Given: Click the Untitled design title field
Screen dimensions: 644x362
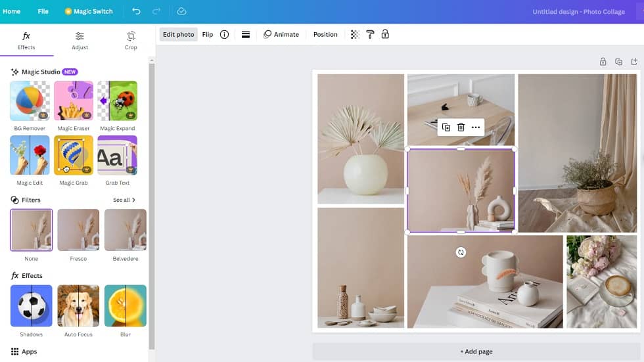Looking at the screenshot, I should [x=579, y=11].
